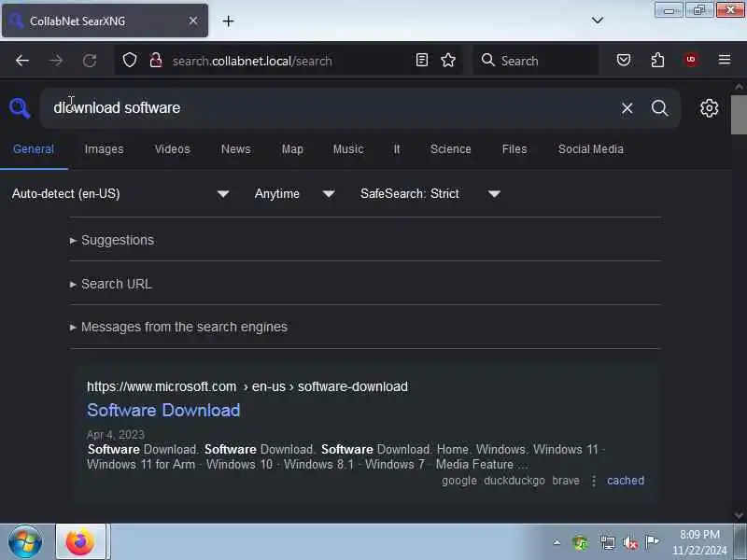The image size is (747, 560).
Task: Toggle reader view icon in address bar
Action: pos(422,60)
